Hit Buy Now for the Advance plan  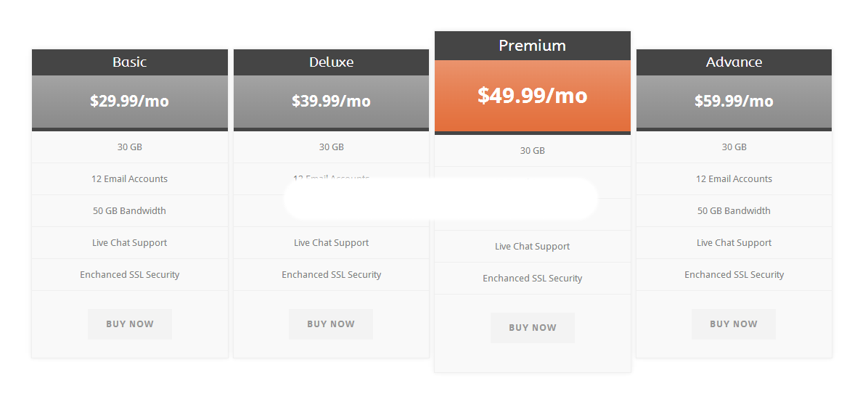coord(734,324)
